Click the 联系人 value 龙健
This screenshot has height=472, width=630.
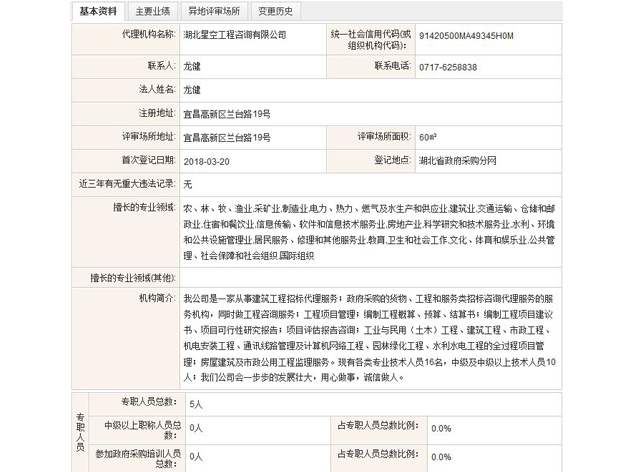(x=193, y=66)
